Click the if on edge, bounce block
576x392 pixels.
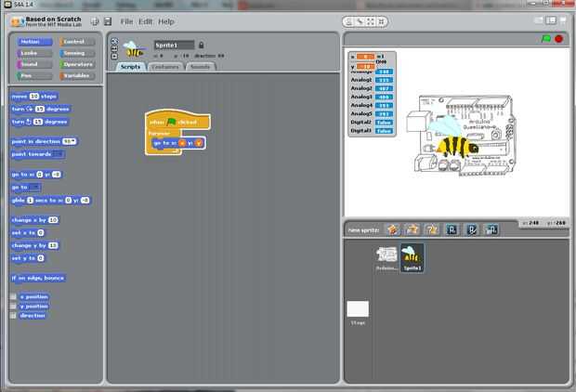tap(38, 278)
